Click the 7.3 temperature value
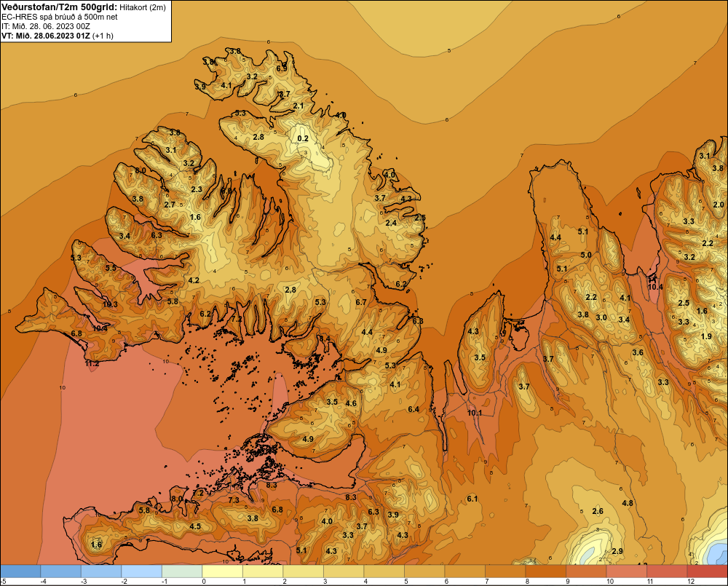The height and width of the screenshot is (586, 728). [x=234, y=500]
